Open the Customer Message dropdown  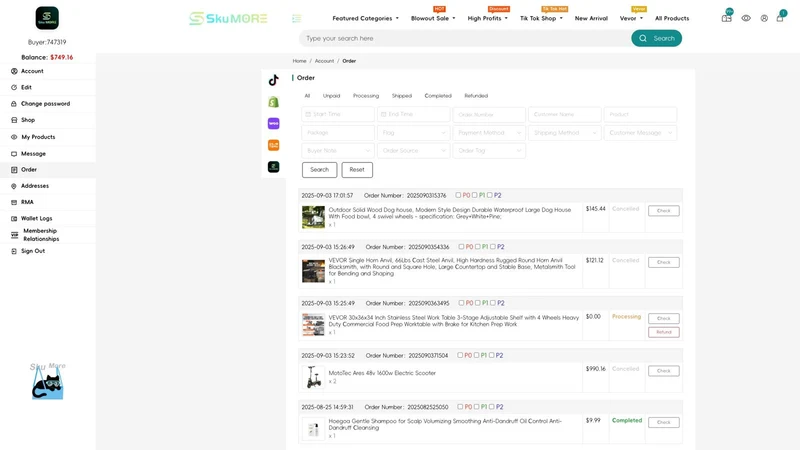click(x=640, y=133)
